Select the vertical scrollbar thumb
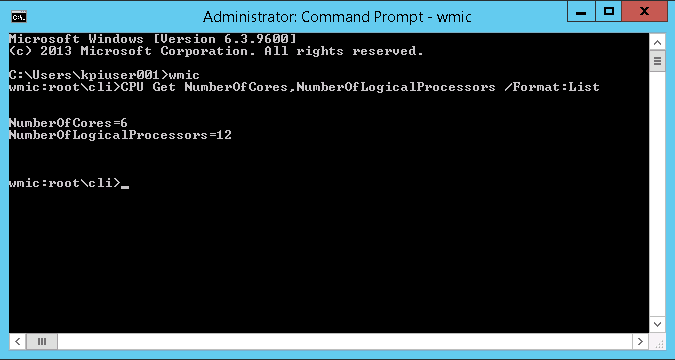This screenshot has width=675, height=360. [657, 61]
